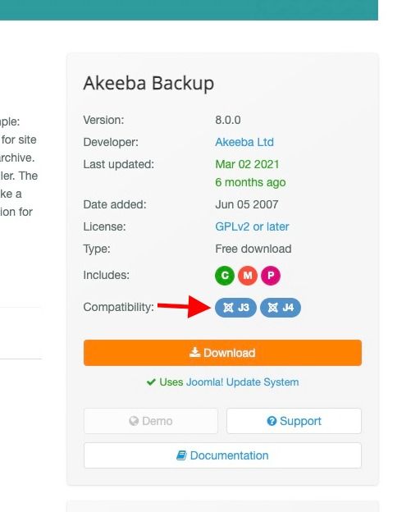Click the Documentation button

[x=222, y=455]
